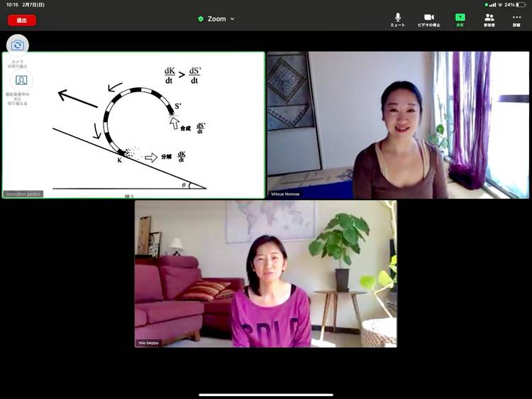
Task: Select Mitsue Nonose's video tile
Action: click(x=398, y=124)
